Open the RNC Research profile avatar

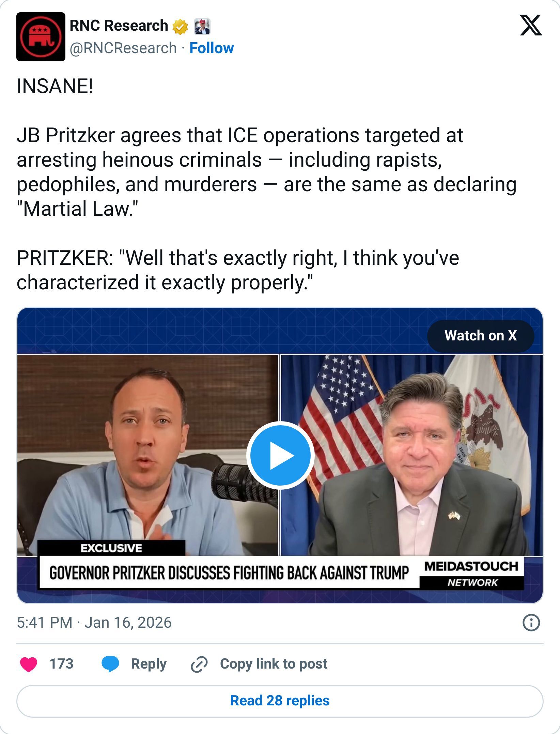[x=40, y=37]
